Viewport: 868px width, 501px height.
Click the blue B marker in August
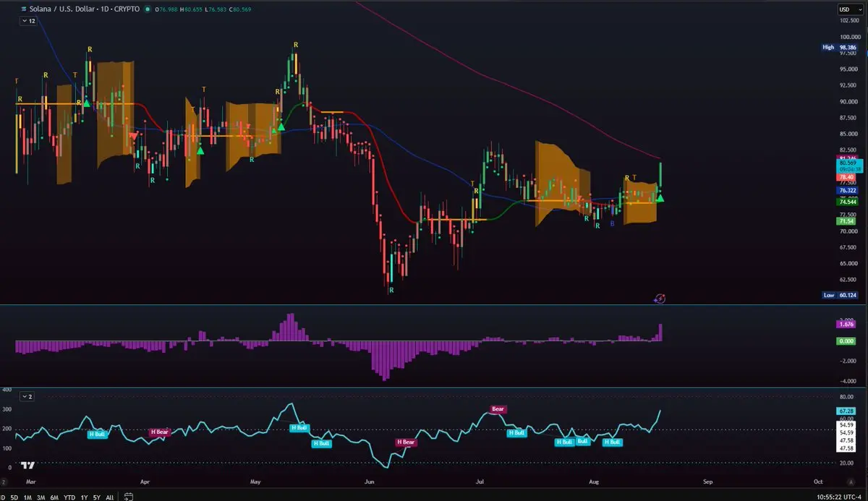click(613, 224)
